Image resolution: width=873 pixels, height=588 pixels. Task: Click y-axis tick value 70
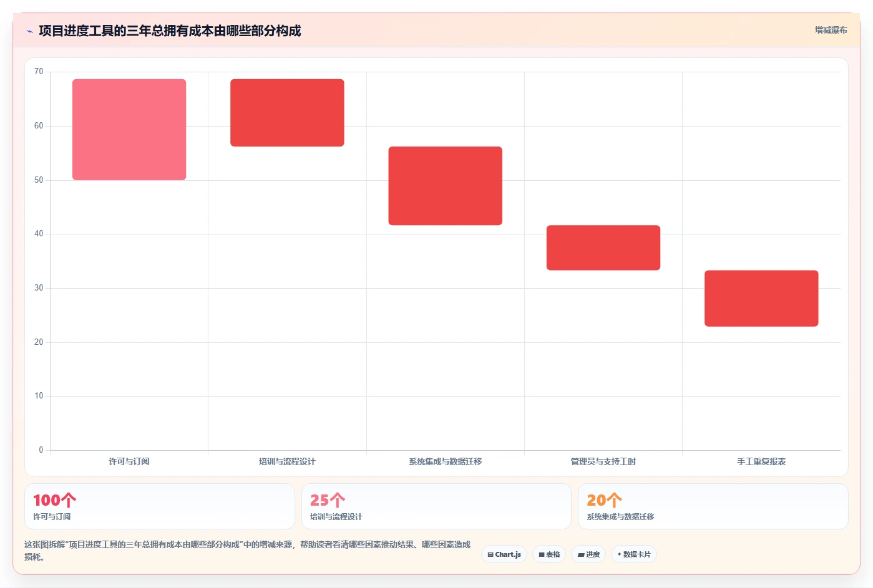point(39,72)
